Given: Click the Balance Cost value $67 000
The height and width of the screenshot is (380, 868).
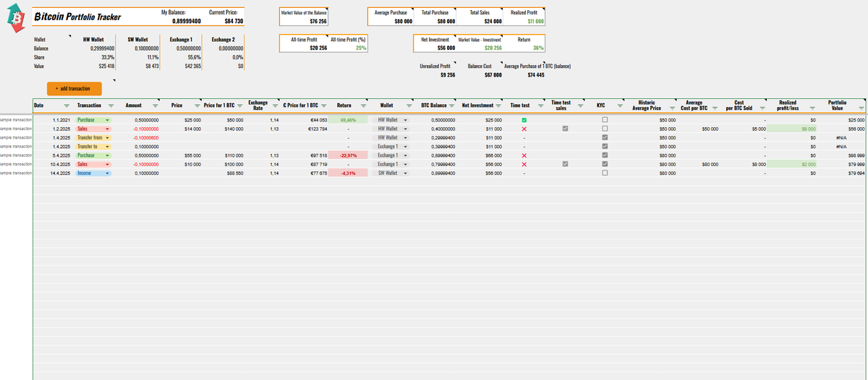Looking at the screenshot, I should click(x=493, y=74).
